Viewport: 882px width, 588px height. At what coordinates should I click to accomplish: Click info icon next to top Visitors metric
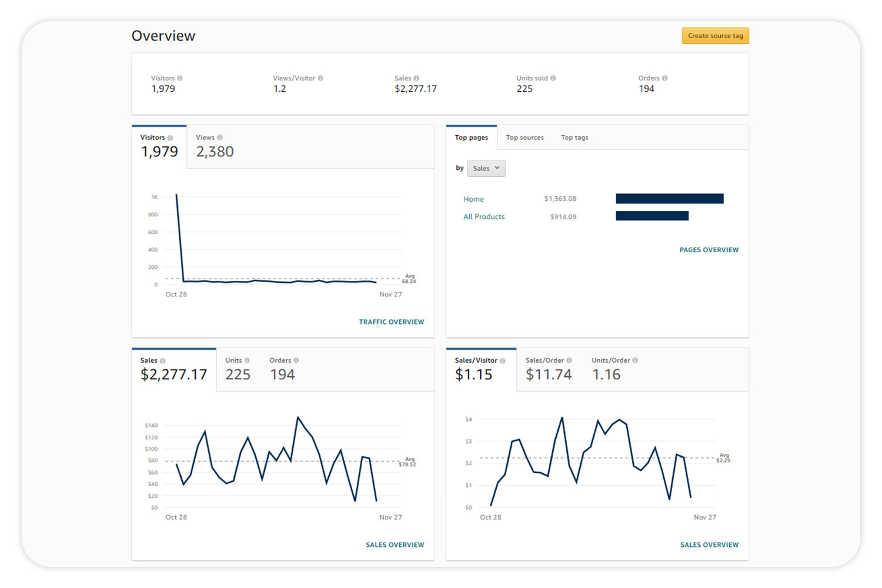click(180, 78)
